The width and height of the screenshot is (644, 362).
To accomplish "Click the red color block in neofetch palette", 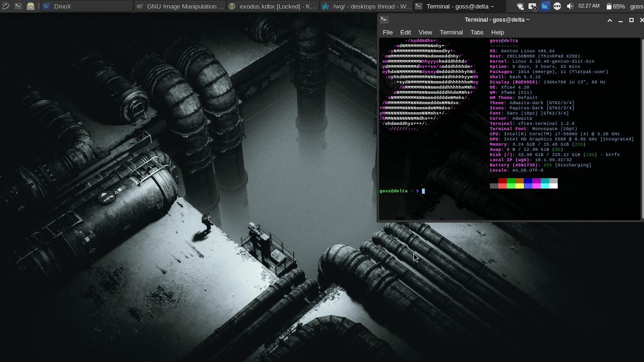I will (503, 181).
